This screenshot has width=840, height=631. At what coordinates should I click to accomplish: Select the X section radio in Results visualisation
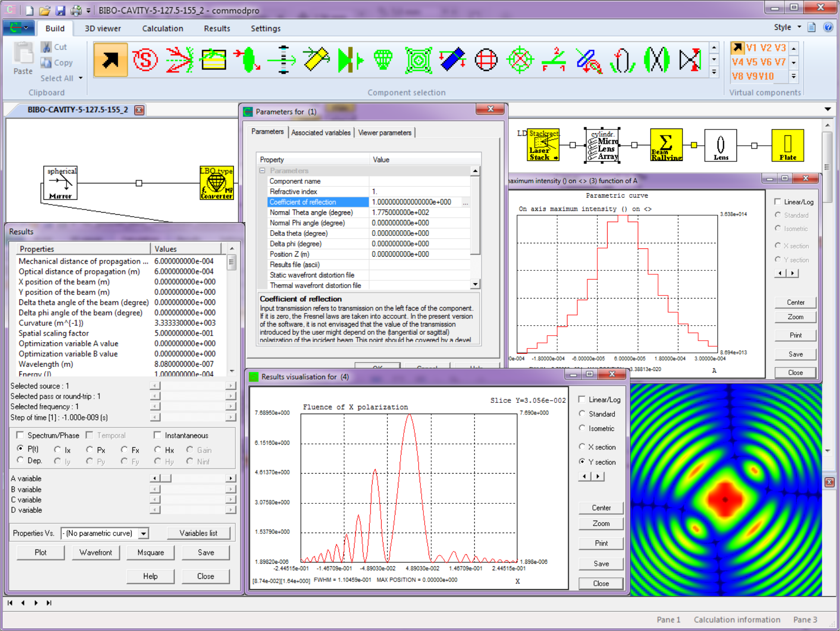pyautogui.click(x=583, y=447)
